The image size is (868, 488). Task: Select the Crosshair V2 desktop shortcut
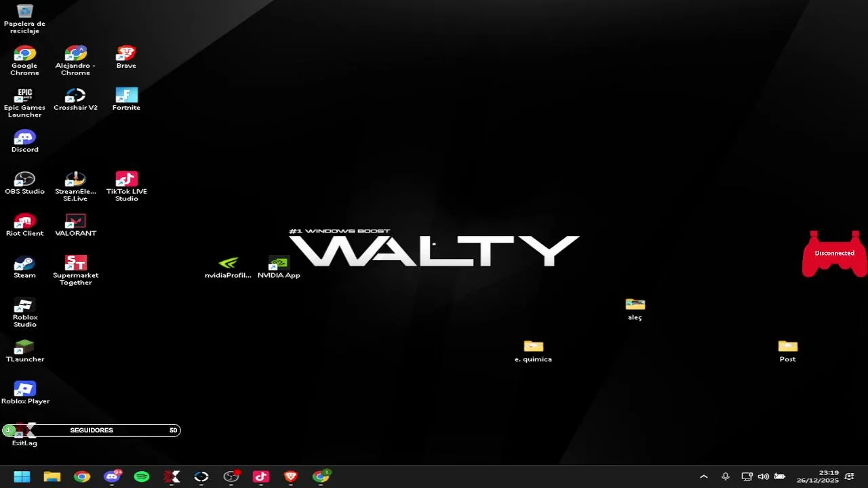[x=75, y=100]
